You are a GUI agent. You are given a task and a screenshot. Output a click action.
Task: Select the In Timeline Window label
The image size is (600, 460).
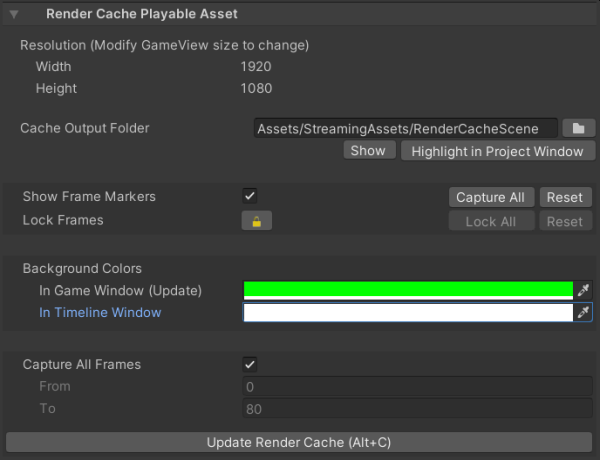tap(100, 313)
